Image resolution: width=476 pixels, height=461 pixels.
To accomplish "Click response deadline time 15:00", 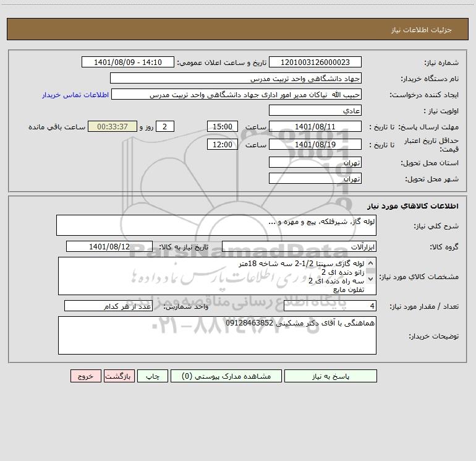I will pos(222,126).
